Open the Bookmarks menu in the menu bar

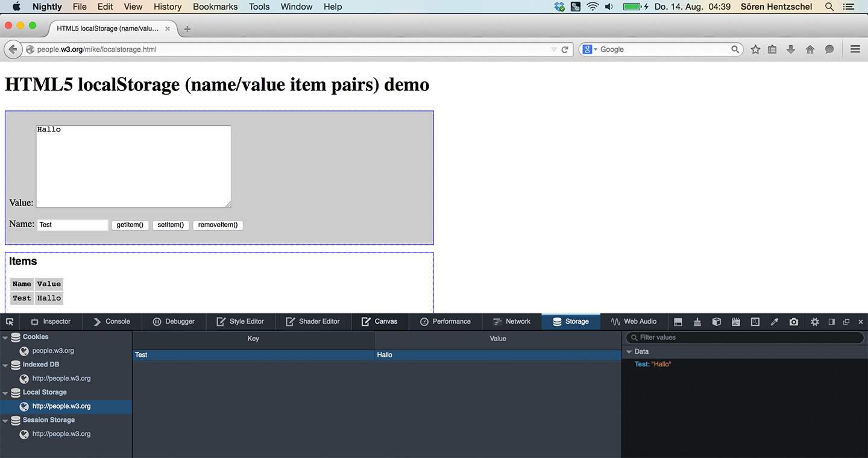point(215,7)
